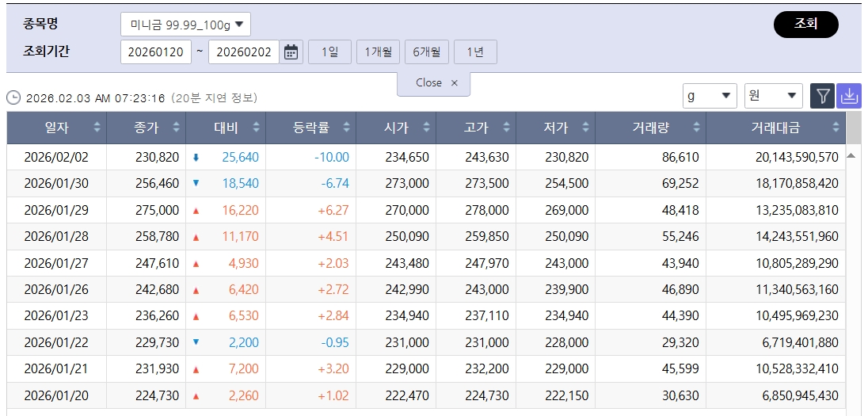868x416 pixels.
Task: Click the opening price 234,650
Action: coord(407,158)
